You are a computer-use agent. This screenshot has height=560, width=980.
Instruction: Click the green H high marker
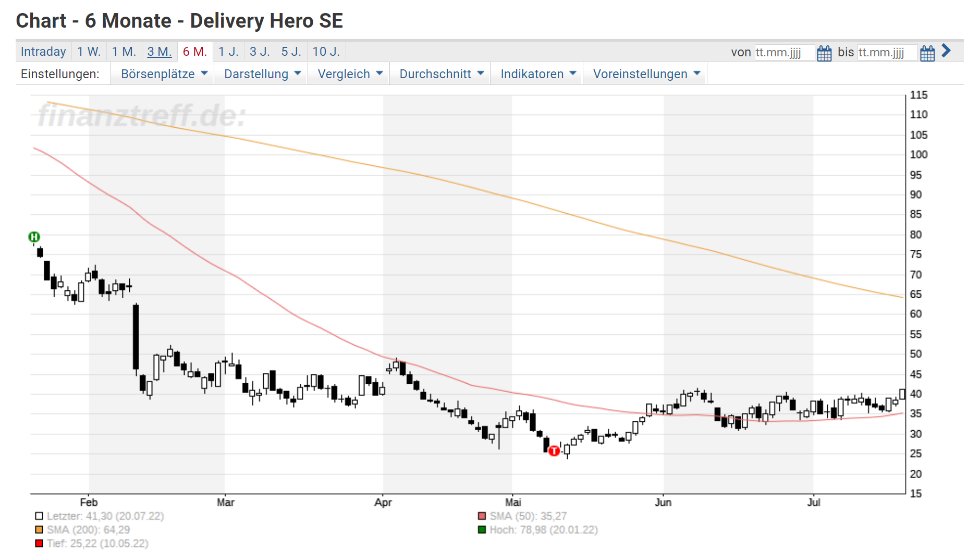(34, 237)
